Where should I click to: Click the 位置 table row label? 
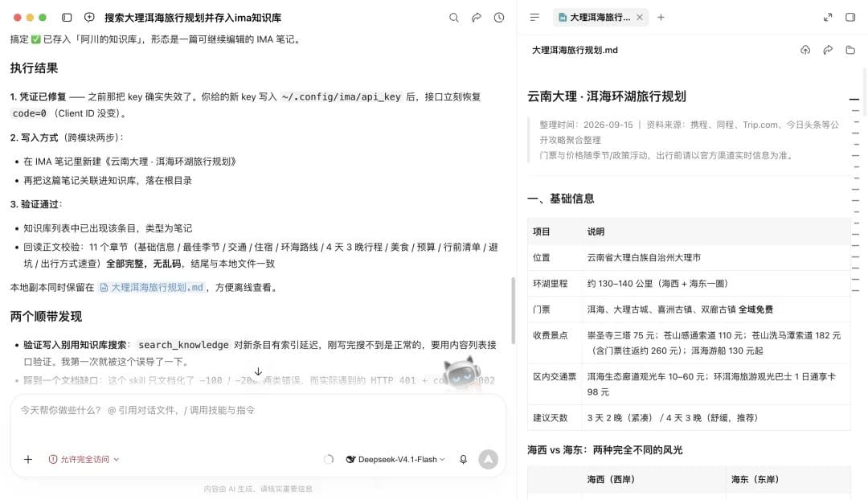coord(542,257)
